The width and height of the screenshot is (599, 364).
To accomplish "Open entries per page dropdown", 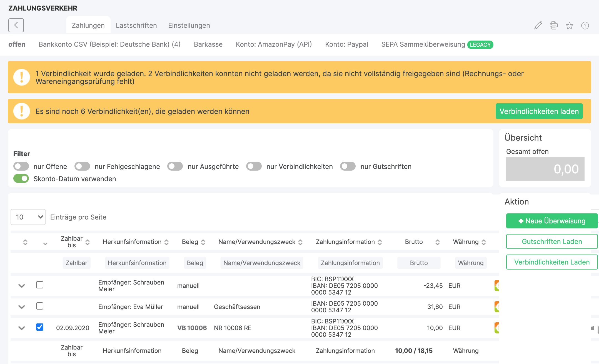I will (28, 217).
